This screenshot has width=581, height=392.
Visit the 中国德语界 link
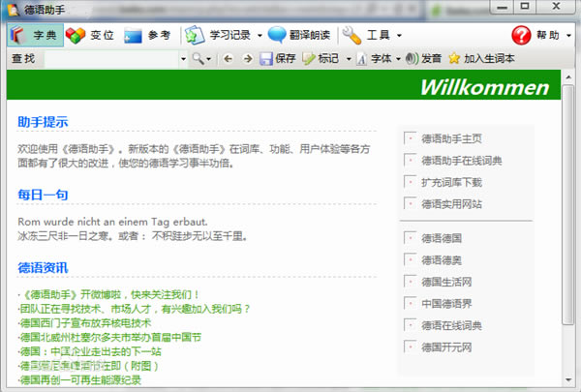pyautogui.click(x=446, y=304)
